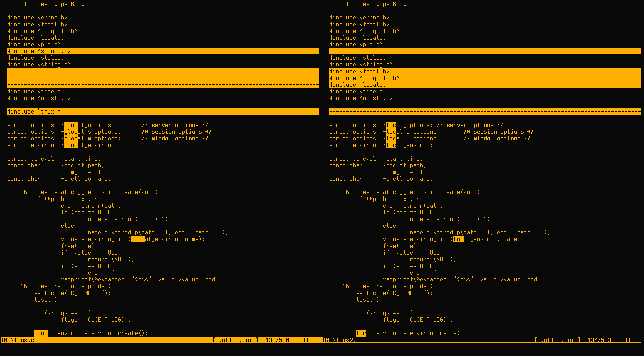Screen dimensions: 644x356
Task: Select the TMP\tmux.c status line file name
Action: (x=17, y=340)
